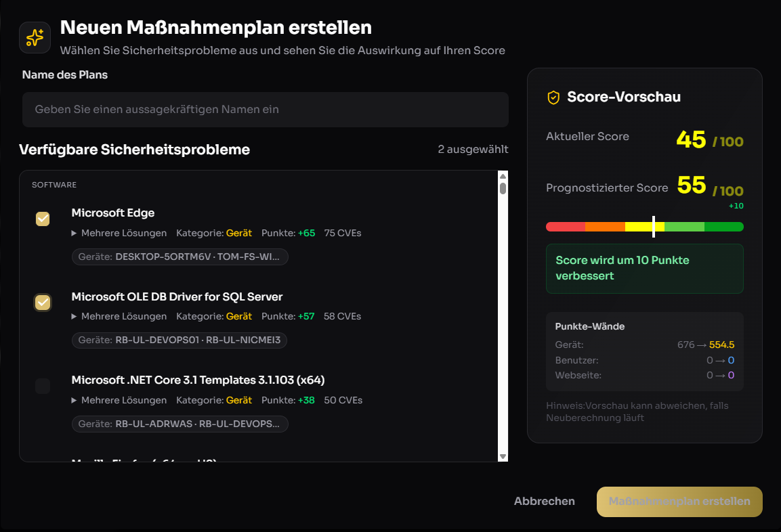Expand Mehrere Lösungen under OLE DB Driver
The width and height of the screenshot is (781, 532).
pyautogui.click(x=119, y=316)
